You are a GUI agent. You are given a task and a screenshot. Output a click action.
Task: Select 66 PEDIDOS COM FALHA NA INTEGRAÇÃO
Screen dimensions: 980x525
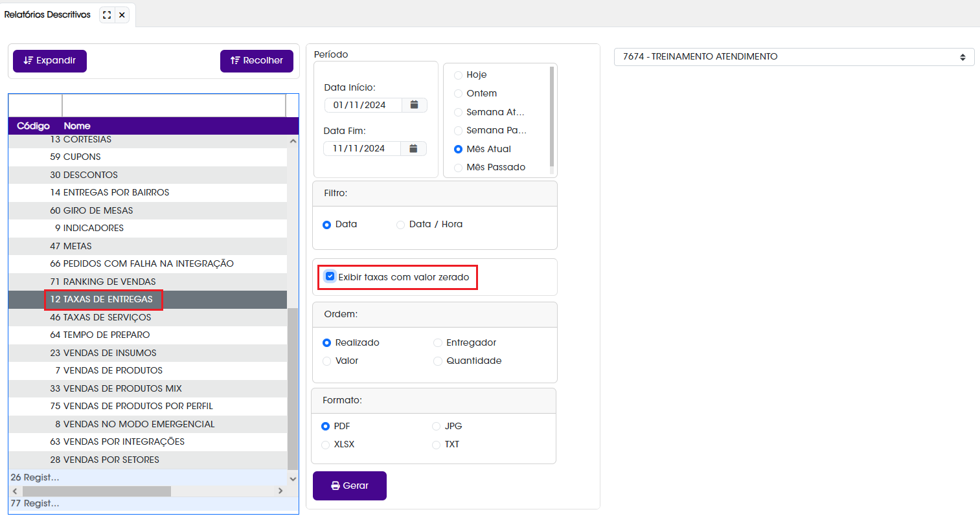coord(148,264)
